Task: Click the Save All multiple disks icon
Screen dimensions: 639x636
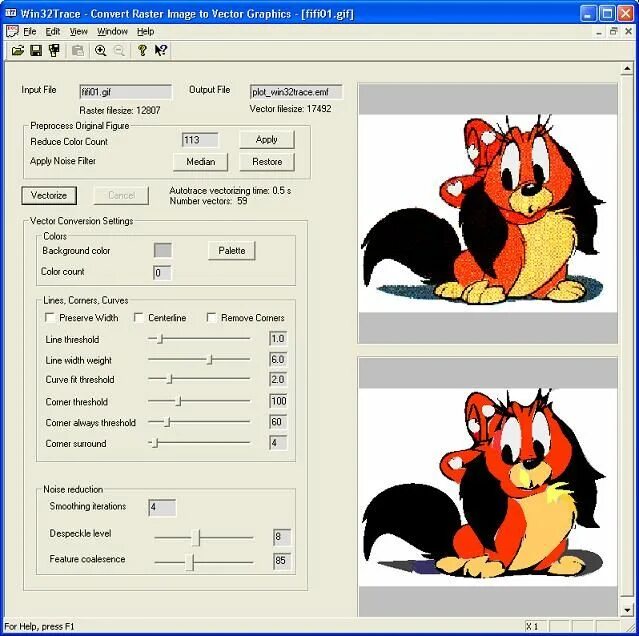Action: (54, 51)
